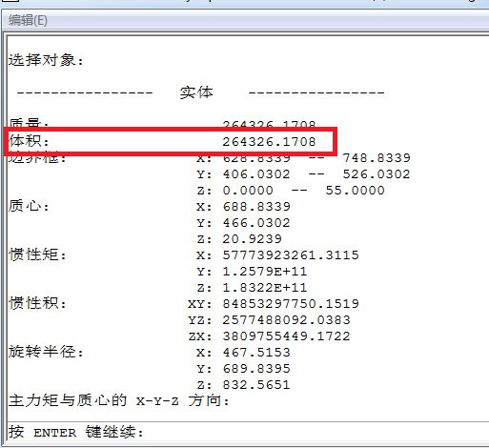Select inertia Y value 1.2579E+11
Screen dimensions: 489x448
[265, 272]
